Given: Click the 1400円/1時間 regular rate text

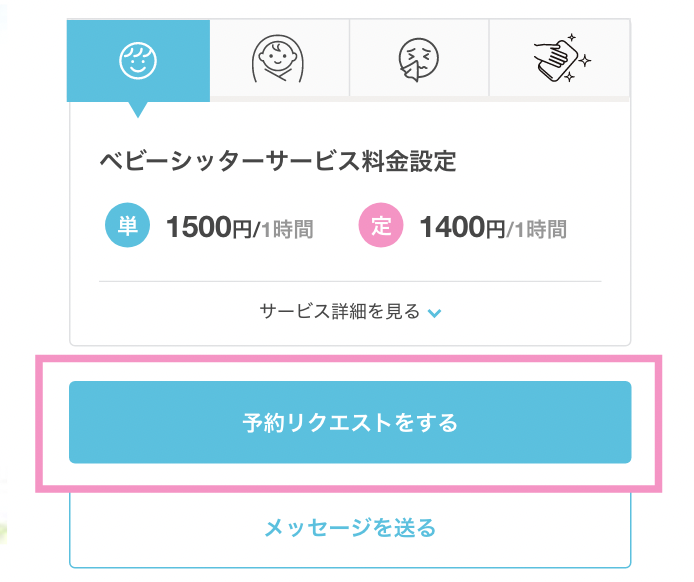Looking at the screenshot, I should [x=493, y=227].
